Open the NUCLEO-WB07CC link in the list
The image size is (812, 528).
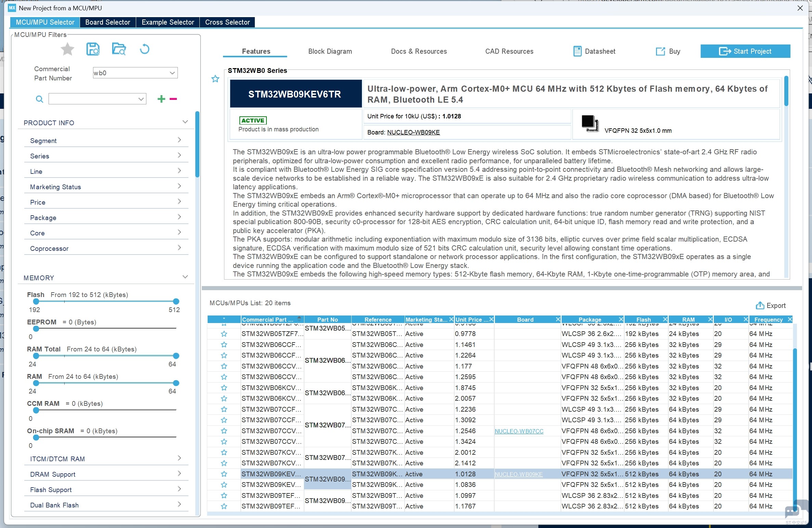click(519, 431)
